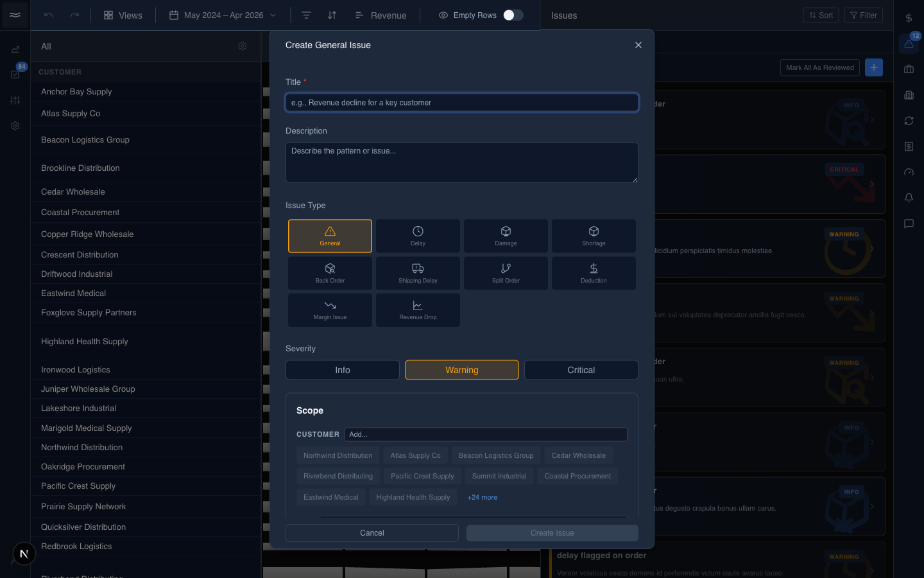Select the Revenue Drop issue type
Viewport: 924px width, 578px height.
point(418,310)
